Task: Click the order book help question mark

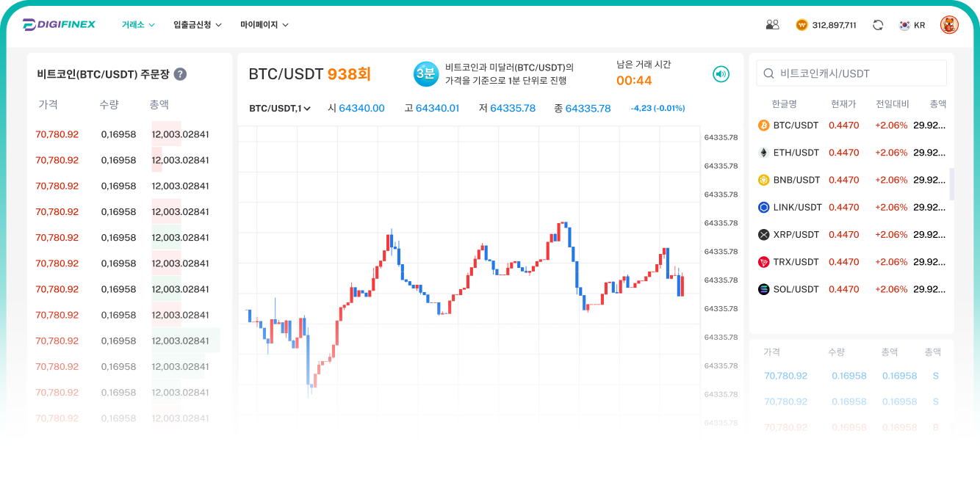Action: tap(180, 74)
